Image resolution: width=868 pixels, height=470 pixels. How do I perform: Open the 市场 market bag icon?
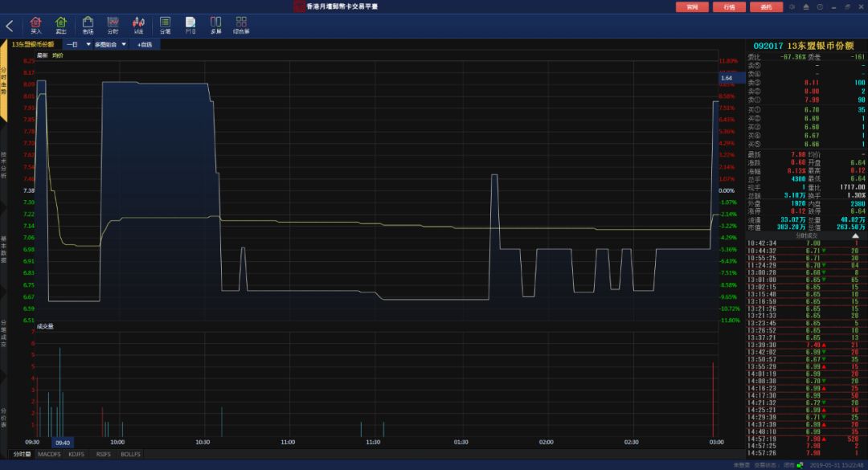click(88, 25)
